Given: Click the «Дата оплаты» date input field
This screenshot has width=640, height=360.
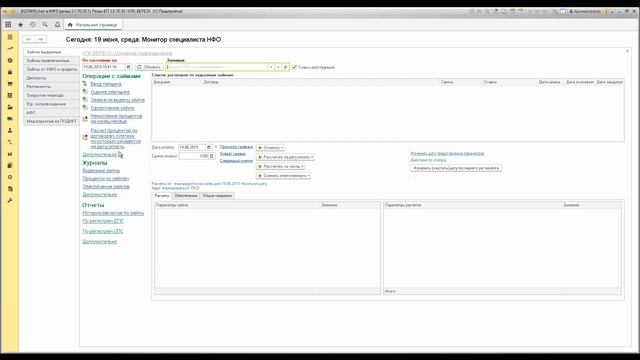Looking at the screenshot, I should (192, 147).
